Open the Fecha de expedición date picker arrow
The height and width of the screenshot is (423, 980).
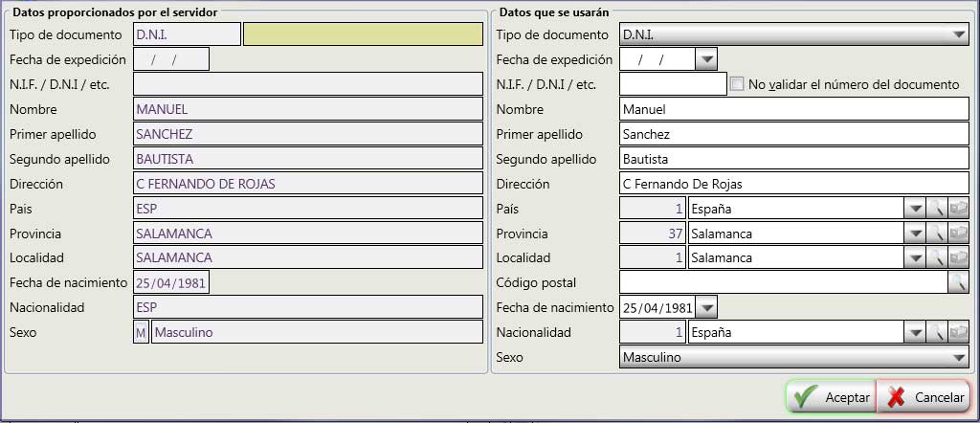[x=706, y=60]
